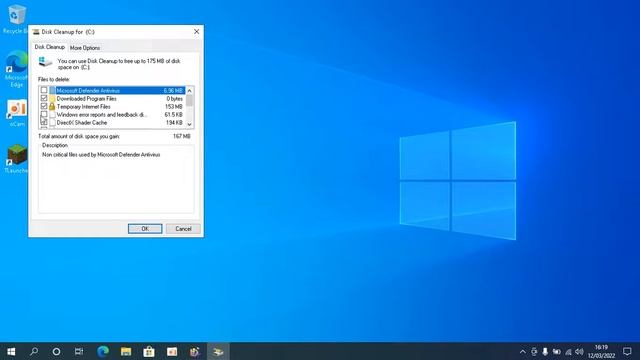Open the oCam taskbar icon
Viewport: 640px width, 360px height.
(172, 351)
